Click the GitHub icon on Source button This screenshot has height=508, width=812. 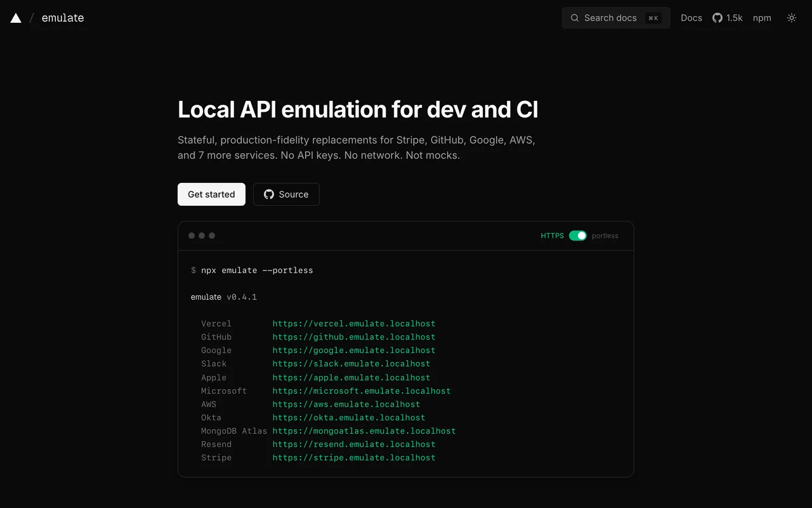pyautogui.click(x=269, y=194)
